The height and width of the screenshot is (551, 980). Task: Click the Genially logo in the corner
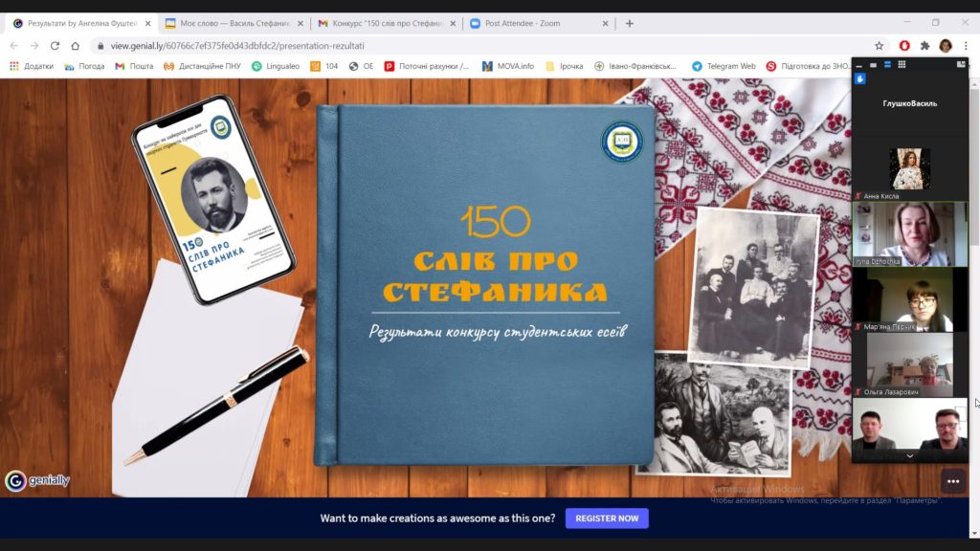point(38,480)
